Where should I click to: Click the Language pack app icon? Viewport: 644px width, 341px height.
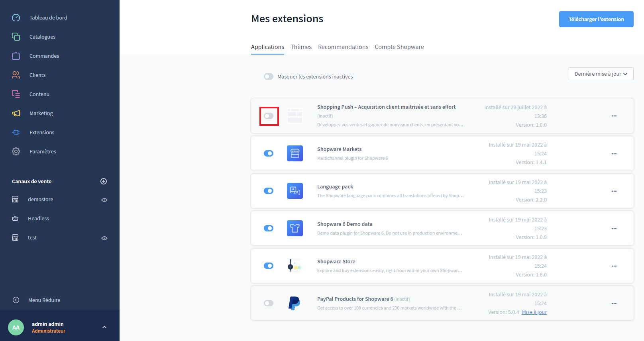[x=295, y=191]
